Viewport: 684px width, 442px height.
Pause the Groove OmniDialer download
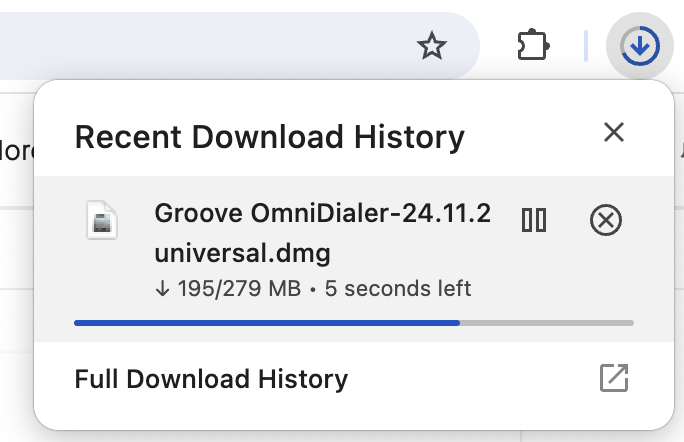click(534, 219)
